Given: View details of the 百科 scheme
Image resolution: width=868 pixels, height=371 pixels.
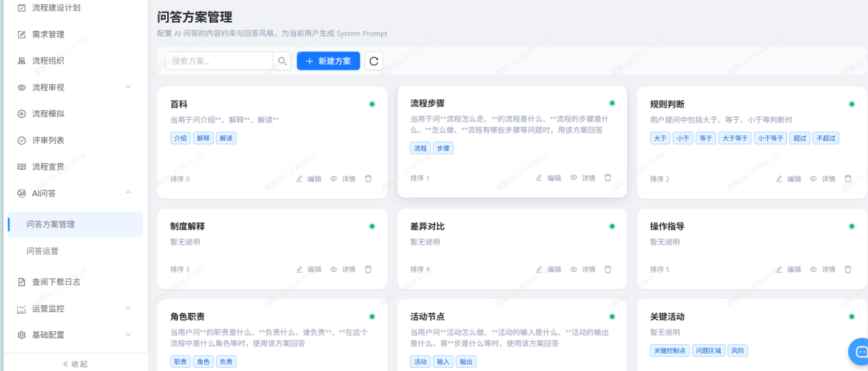Looking at the screenshot, I should click(x=343, y=179).
